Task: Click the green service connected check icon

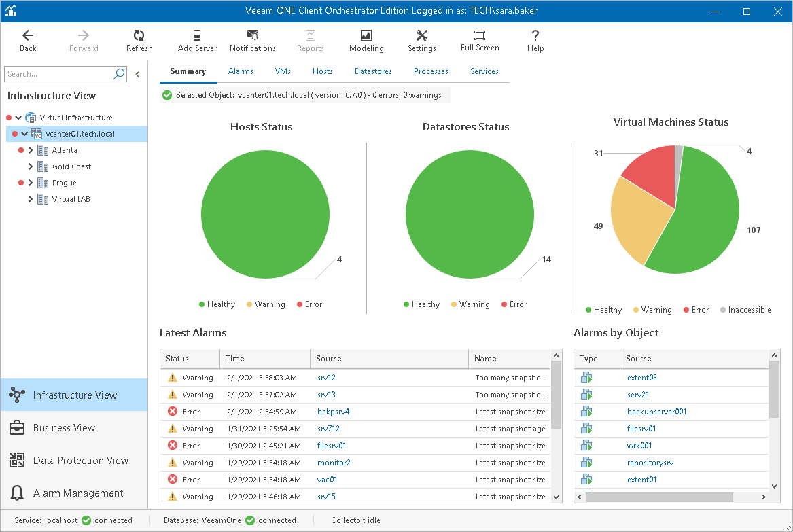Action: pos(86,520)
